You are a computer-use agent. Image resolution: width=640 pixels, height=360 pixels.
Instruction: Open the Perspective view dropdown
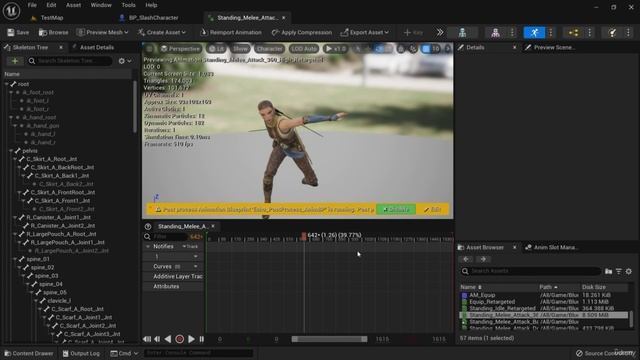(x=180, y=49)
